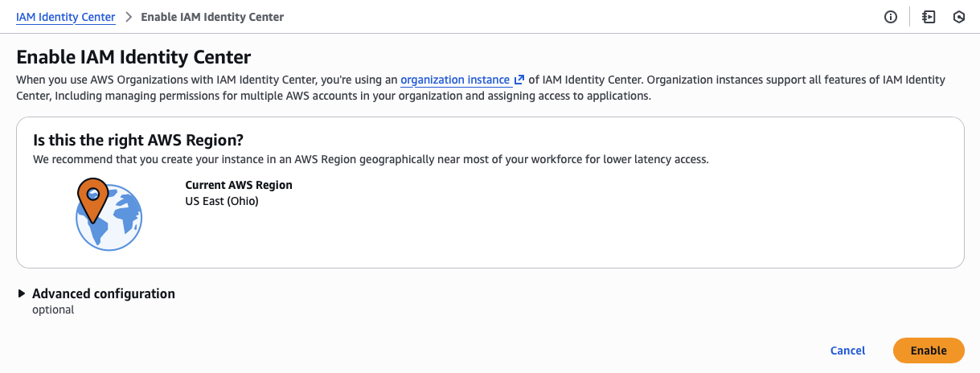Click the hexagon icon in the top-right corner

[x=958, y=17]
